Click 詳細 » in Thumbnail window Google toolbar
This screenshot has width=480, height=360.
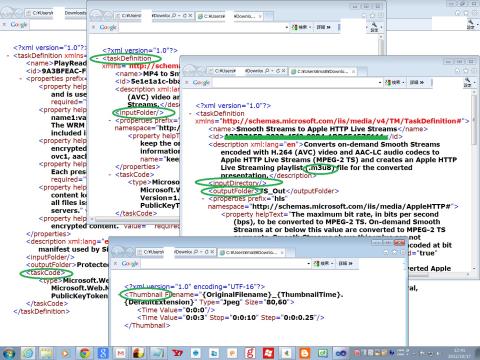[345, 264]
